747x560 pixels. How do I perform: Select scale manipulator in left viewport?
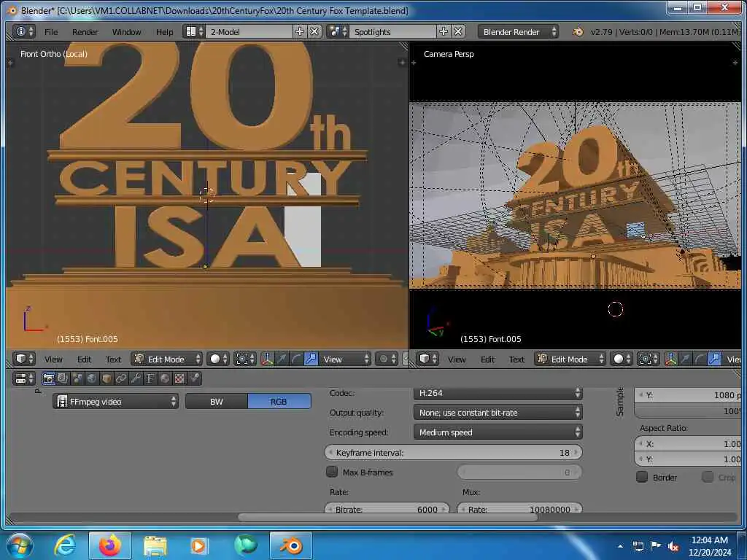pyautogui.click(x=311, y=359)
